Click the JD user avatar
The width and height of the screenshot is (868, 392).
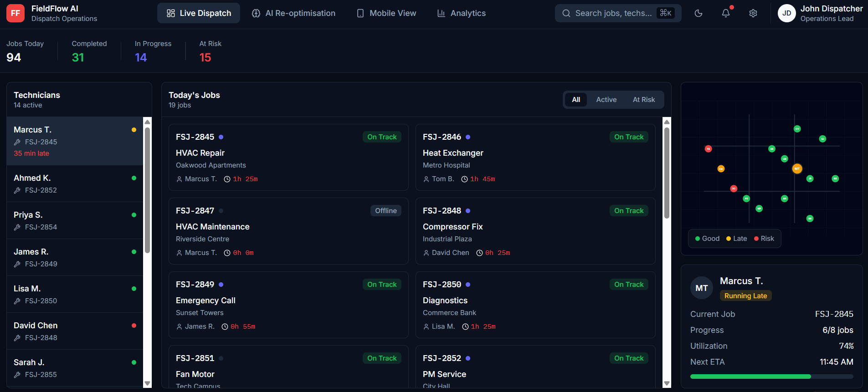pyautogui.click(x=787, y=13)
